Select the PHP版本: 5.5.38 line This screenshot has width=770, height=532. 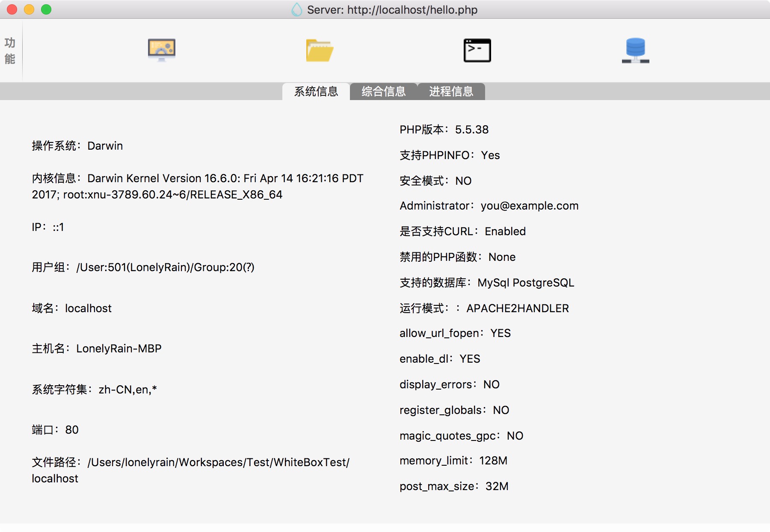tap(444, 130)
